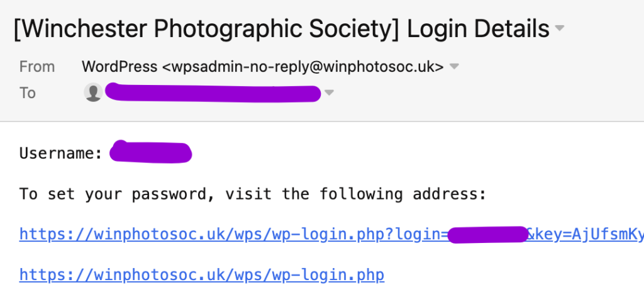This screenshot has width=644, height=304.
Task: Expand the sender address dropdown arrow
Action: 454,67
